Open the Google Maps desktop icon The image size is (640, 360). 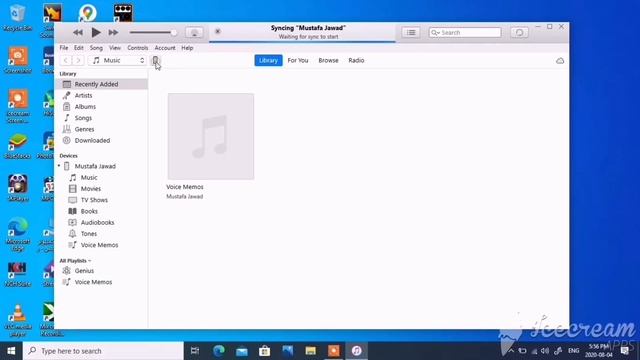87,13
